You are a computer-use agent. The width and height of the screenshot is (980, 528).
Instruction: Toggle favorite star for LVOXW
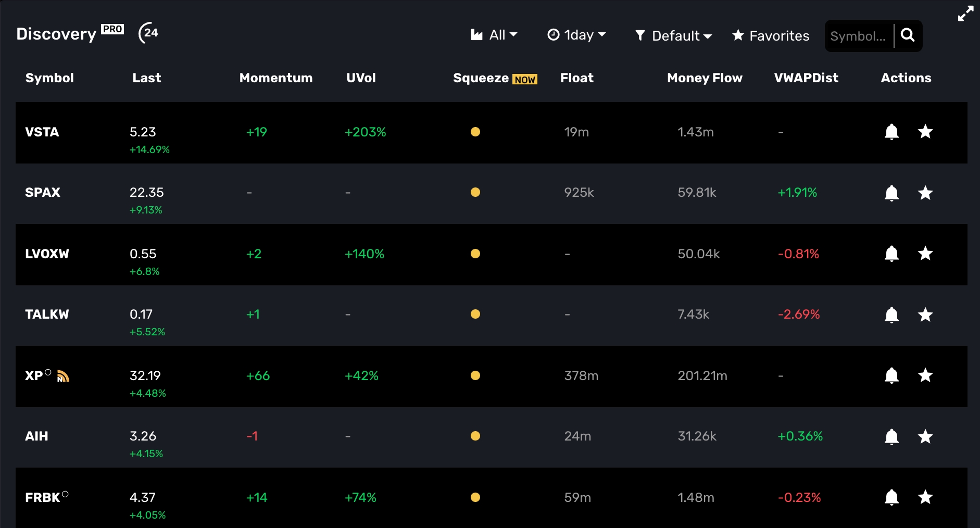(x=925, y=254)
